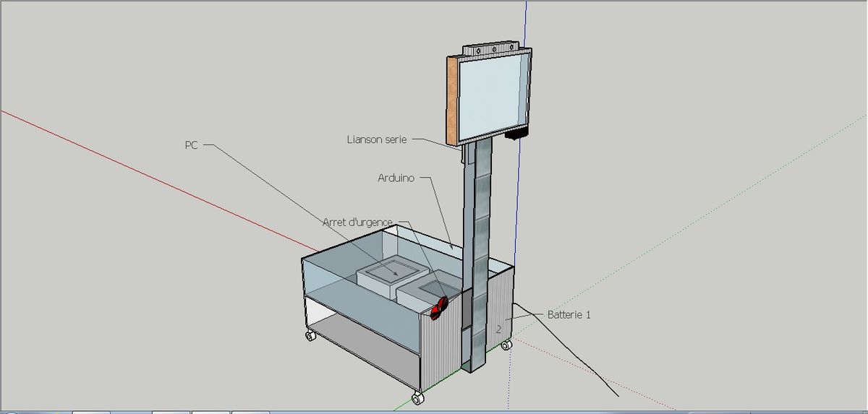Select the caster wheel under the cart's left corner

coord(311,336)
